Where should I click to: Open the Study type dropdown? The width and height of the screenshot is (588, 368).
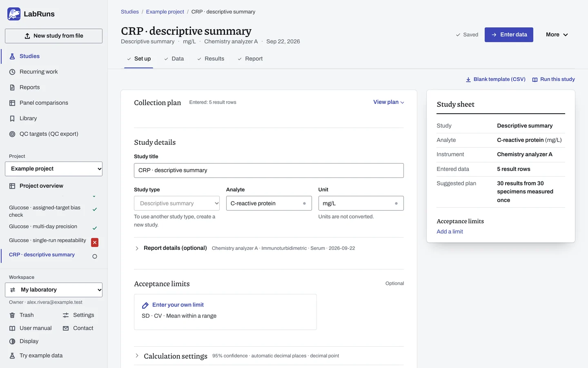[x=177, y=203]
